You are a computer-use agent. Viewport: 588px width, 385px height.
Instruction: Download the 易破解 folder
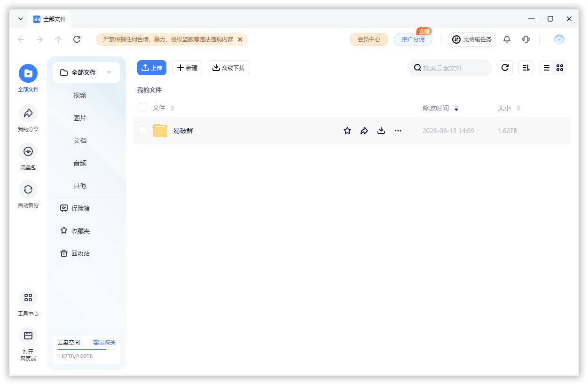click(x=381, y=131)
